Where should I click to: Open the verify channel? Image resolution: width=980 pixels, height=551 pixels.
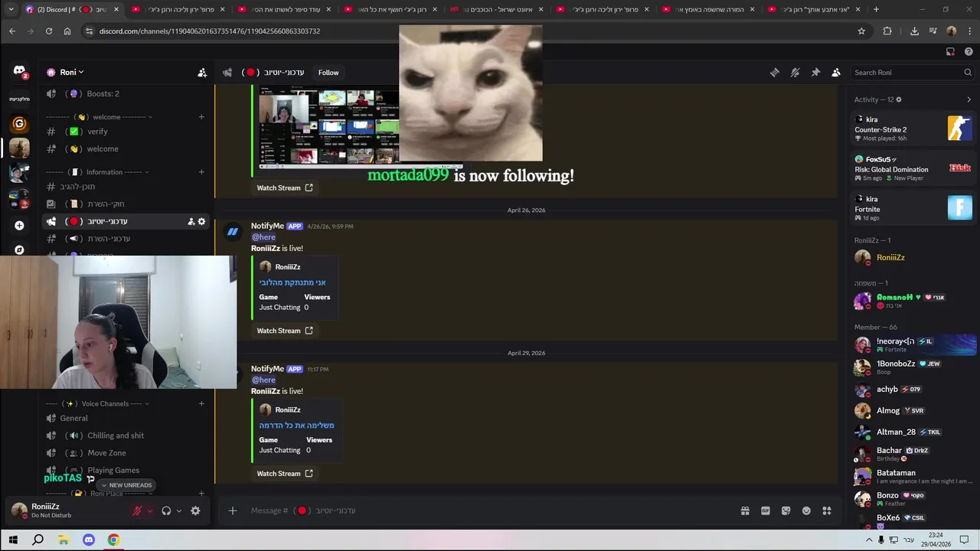tap(126, 132)
